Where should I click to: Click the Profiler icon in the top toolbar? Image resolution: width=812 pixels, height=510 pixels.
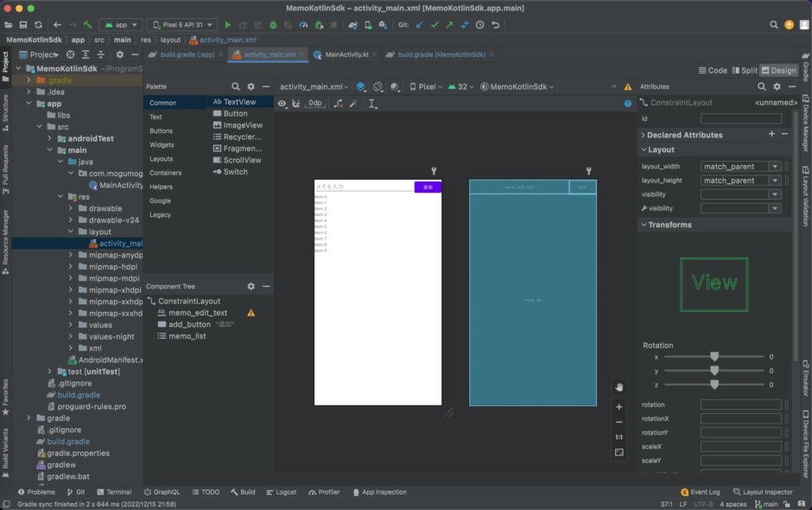tap(303, 26)
